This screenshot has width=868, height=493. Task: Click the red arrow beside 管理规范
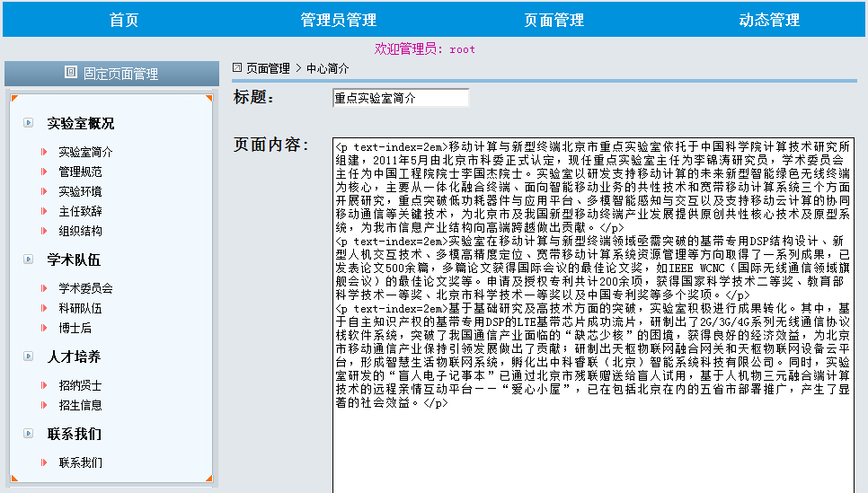coord(44,172)
